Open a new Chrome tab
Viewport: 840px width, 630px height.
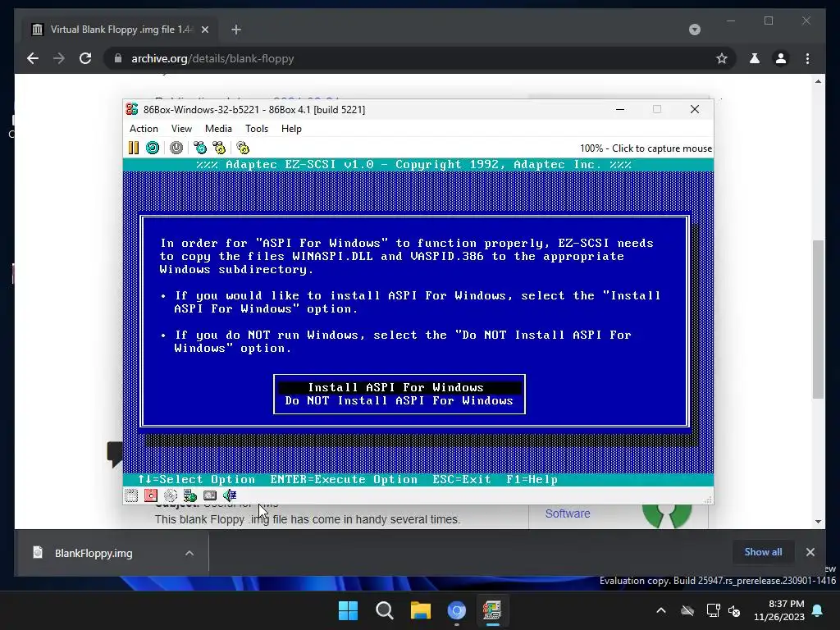point(236,30)
